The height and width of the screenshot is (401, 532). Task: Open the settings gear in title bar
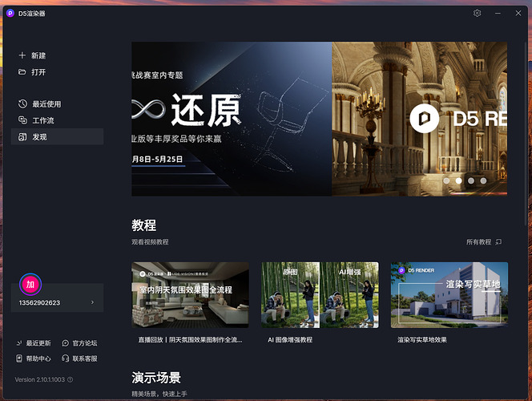(x=478, y=13)
